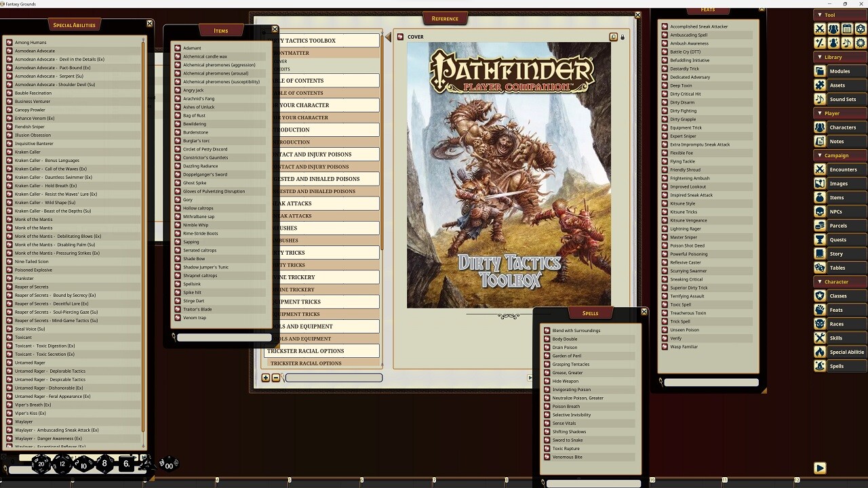Pick the d12 die
868x488 pixels.
62,464
